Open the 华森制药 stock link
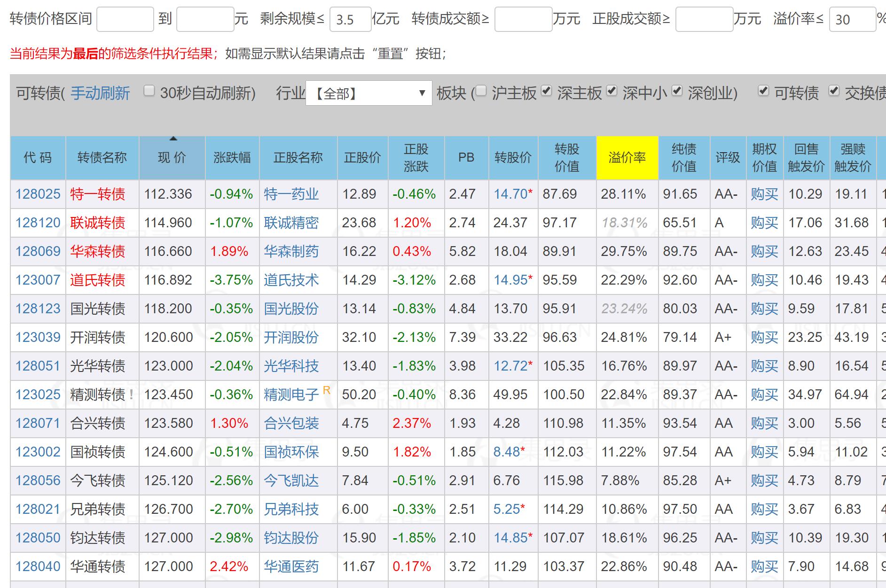The image size is (886, 588). [x=291, y=251]
